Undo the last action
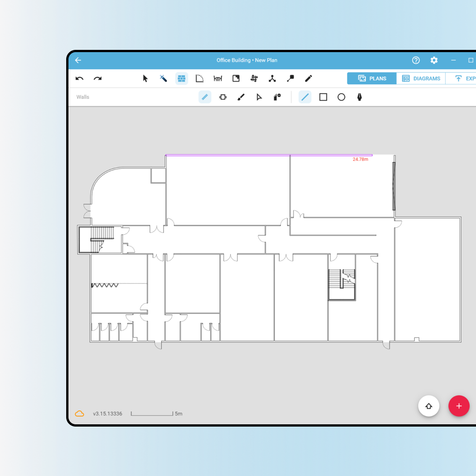 (79, 78)
